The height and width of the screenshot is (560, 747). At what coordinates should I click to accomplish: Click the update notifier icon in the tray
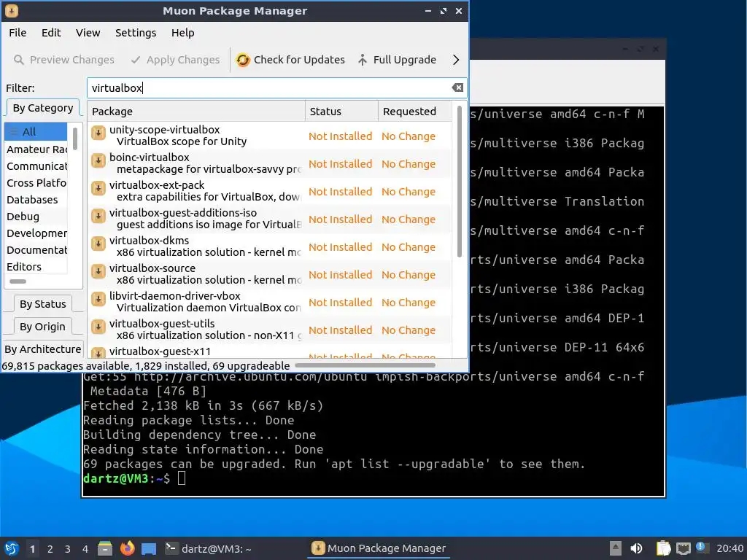point(701,547)
